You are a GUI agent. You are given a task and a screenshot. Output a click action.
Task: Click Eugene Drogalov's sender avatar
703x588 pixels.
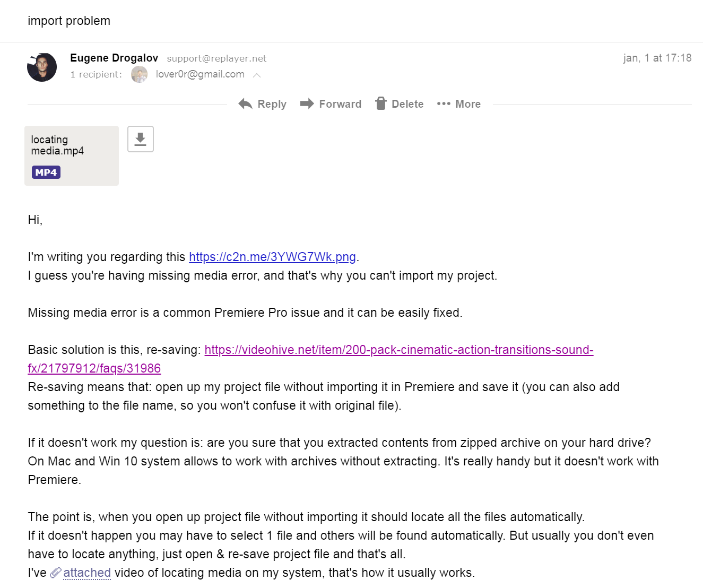[x=42, y=67]
